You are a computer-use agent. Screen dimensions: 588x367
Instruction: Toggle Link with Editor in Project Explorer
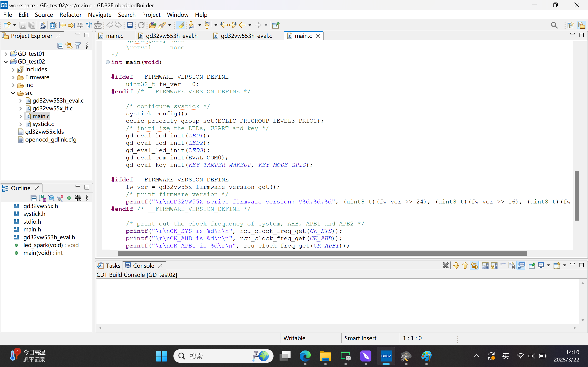(69, 46)
